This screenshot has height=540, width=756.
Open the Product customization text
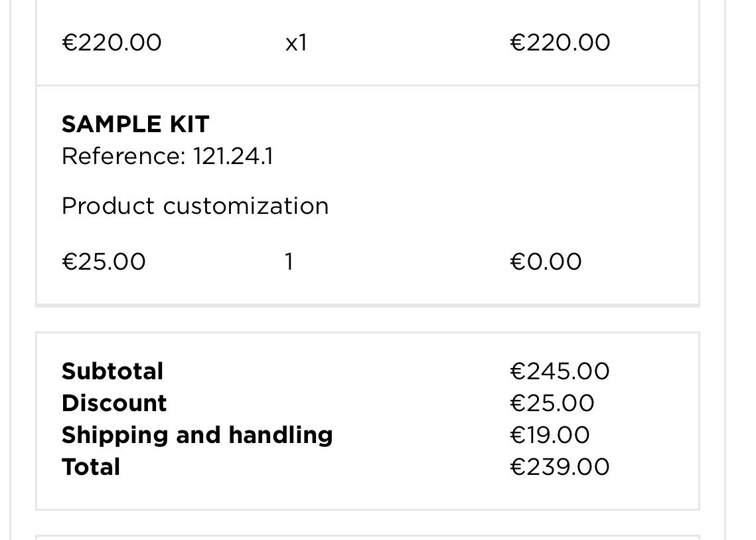tap(195, 207)
